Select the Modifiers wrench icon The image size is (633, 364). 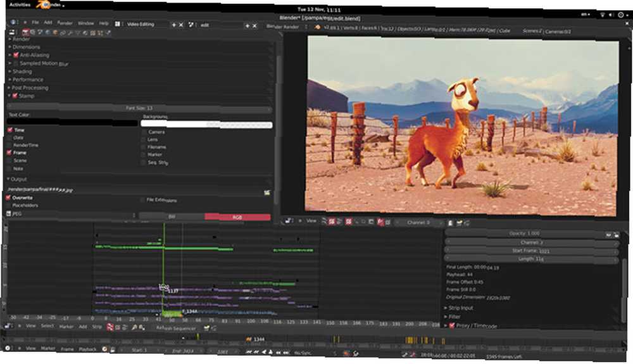[70, 33]
